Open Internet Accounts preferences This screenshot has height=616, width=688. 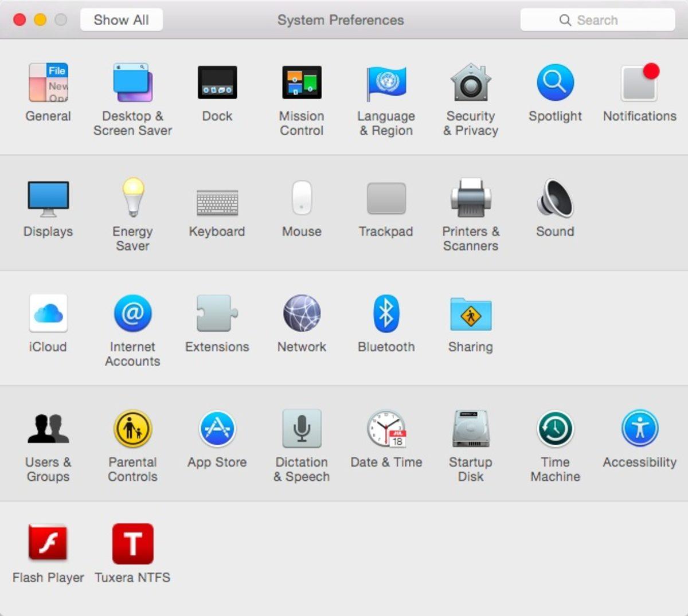point(132,313)
